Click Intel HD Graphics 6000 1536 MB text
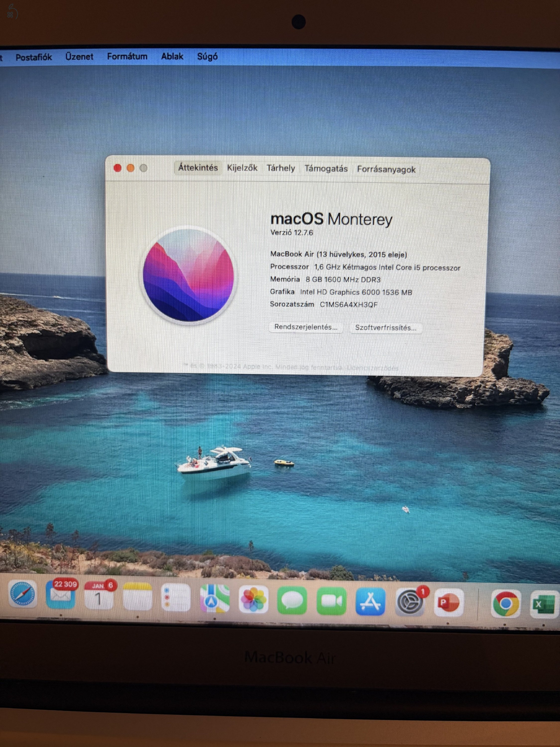 pos(356,292)
